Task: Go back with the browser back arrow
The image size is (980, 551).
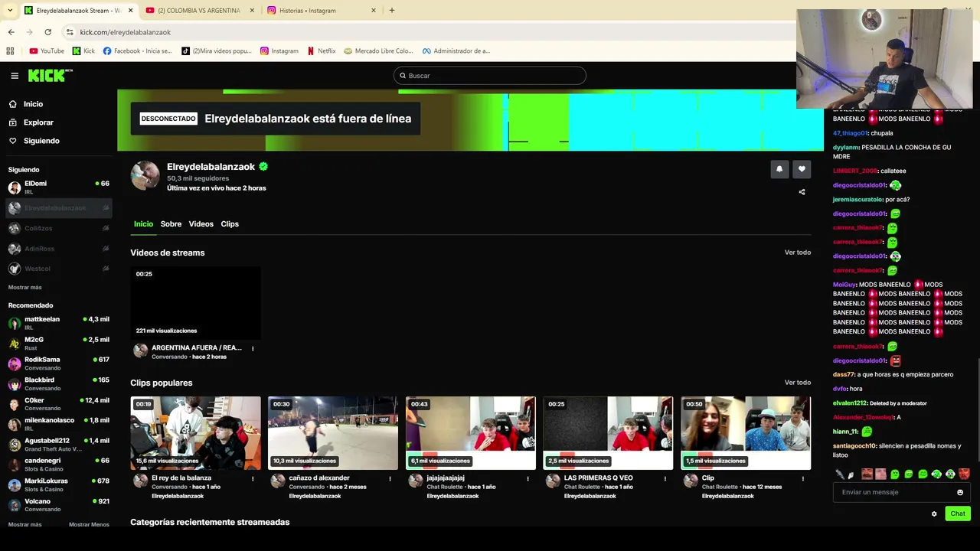Action: coord(11,32)
